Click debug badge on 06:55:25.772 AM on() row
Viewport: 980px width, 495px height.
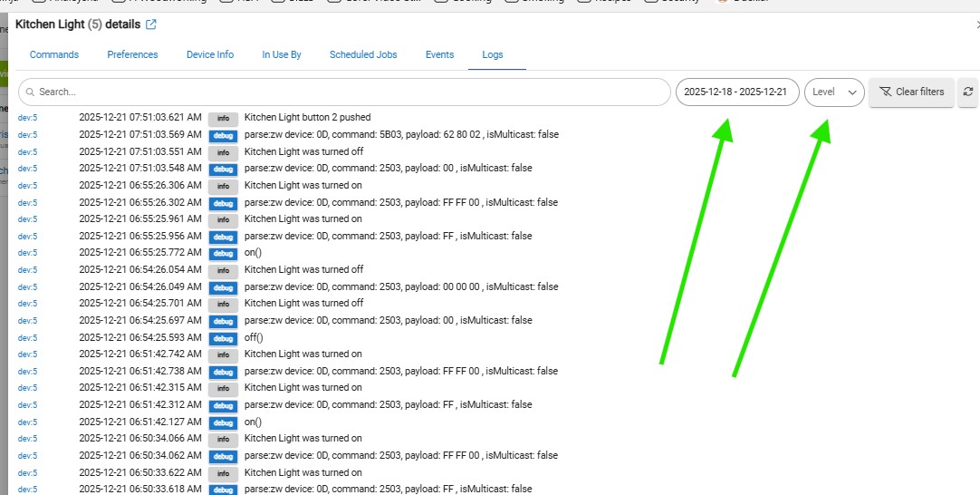pyautogui.click(x=223, y=254)
